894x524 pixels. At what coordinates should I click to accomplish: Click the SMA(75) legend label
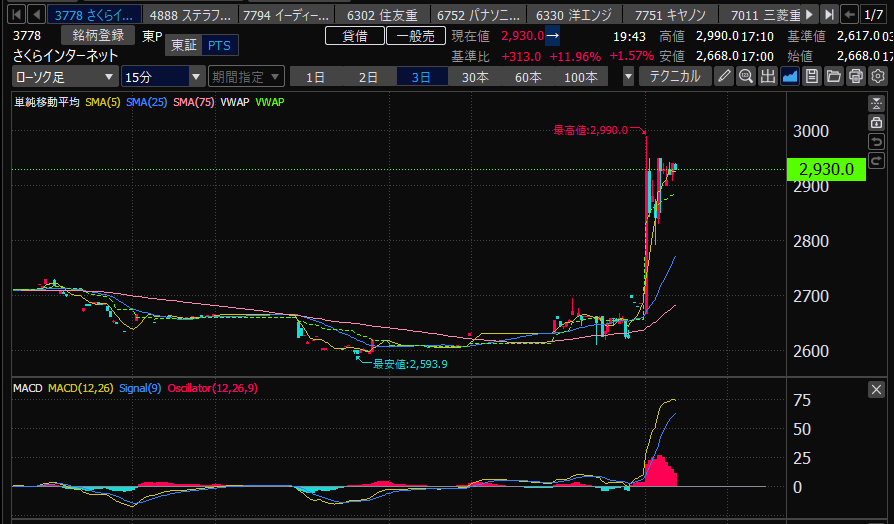(x=194, y=102)
